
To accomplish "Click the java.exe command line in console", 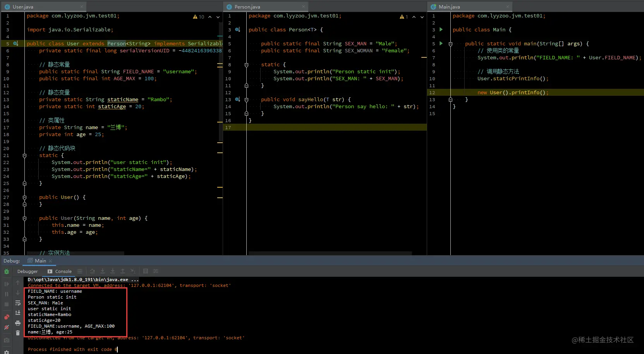I will click(83, 280).
